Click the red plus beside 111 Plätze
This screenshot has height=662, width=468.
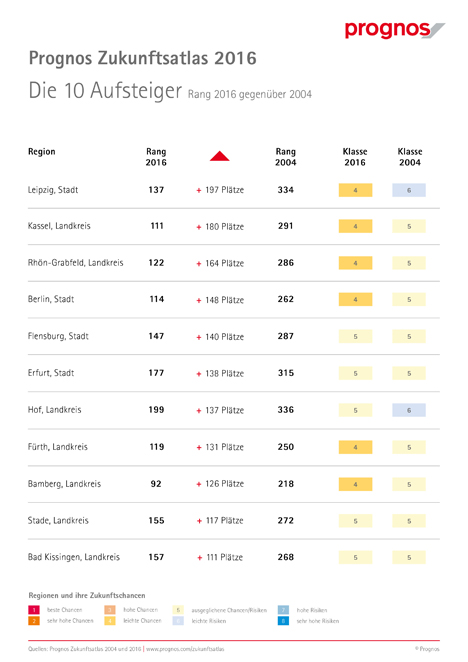200,558
